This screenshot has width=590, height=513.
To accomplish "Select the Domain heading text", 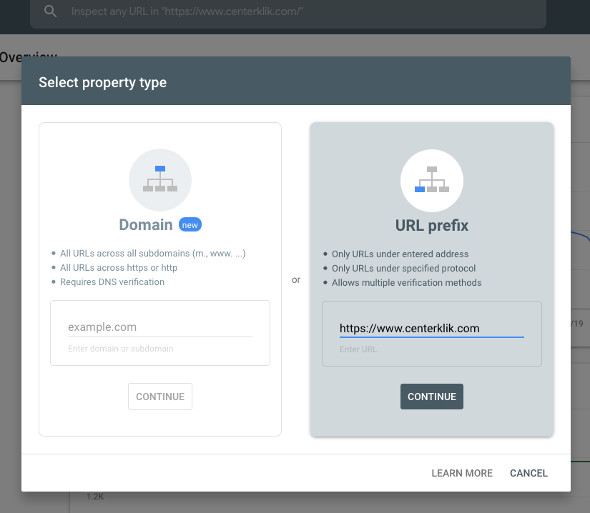I will 146,225.
